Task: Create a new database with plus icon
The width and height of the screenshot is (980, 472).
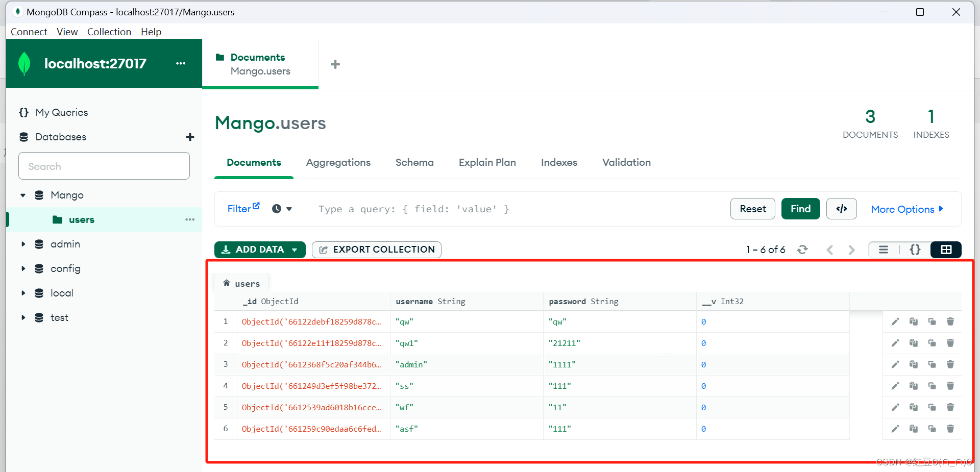Action: [x=190, y=137]
